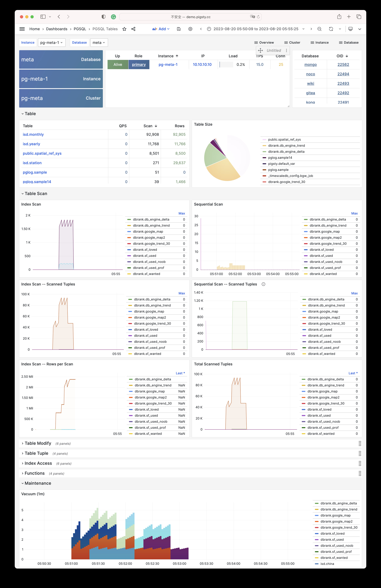381x588 pixels.
Task: Open dashboard settings with the gear icon
Action: click(x=190, y=29)
